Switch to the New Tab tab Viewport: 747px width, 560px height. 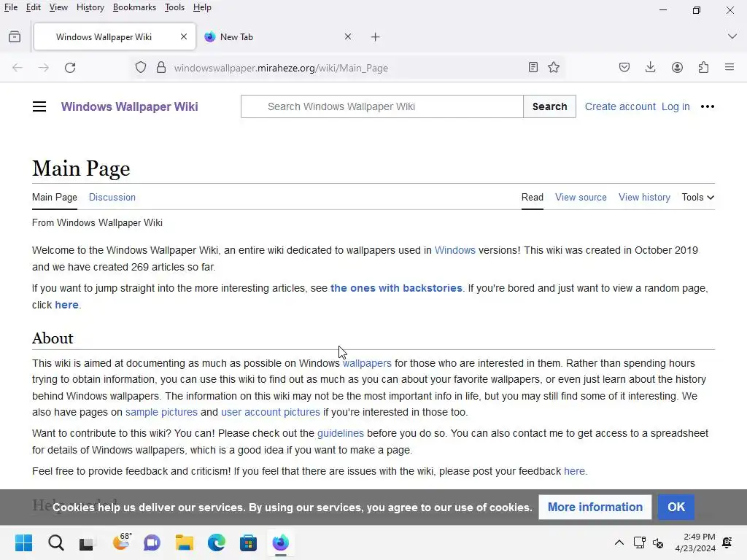(x=279, y=36)
